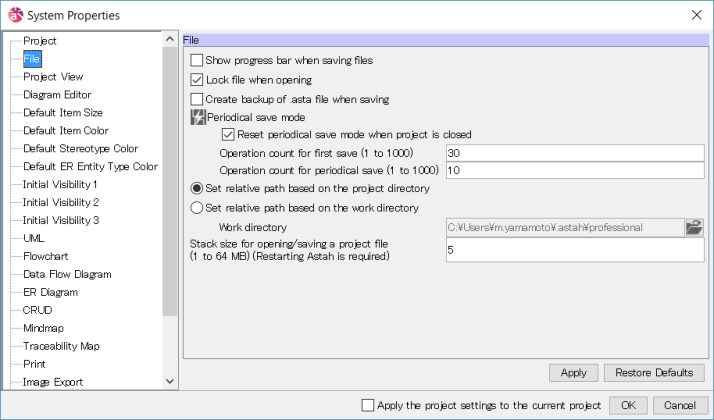Enable Show progress bar when saving files
This screenshot has width=714, height=420.
(197, 60)
